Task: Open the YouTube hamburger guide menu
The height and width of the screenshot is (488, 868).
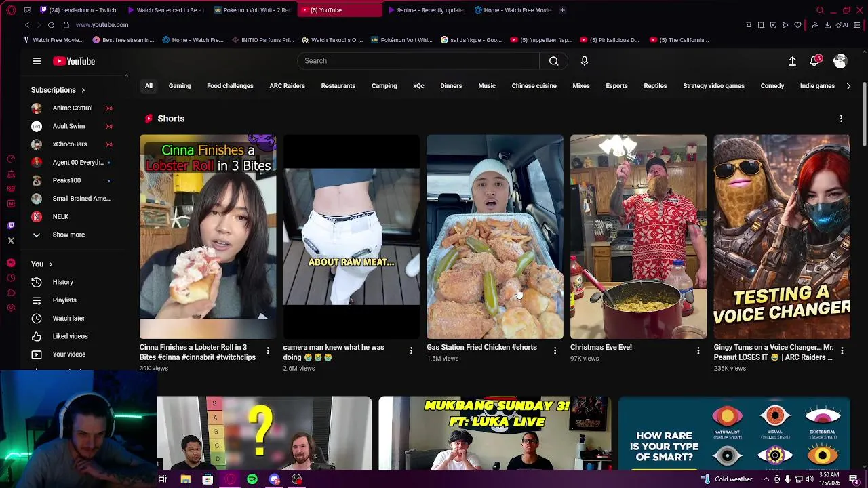Action: click(x=37, y=61)
